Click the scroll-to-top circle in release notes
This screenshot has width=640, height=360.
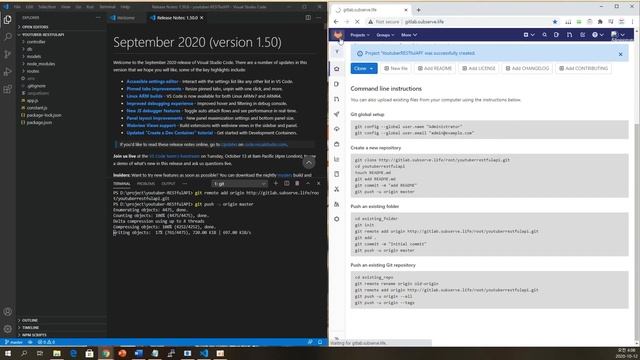[309, 163]
